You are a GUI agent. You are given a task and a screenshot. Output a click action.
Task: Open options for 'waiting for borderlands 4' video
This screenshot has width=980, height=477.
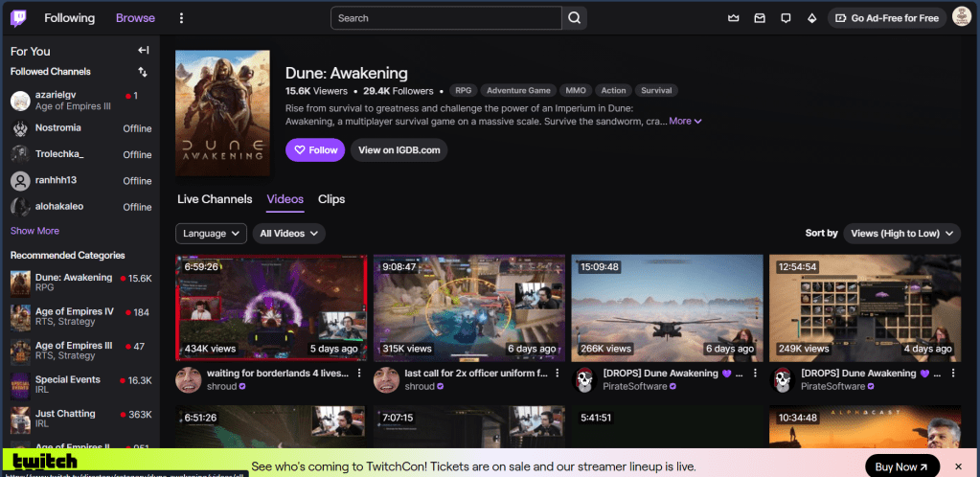coord(359,374)
